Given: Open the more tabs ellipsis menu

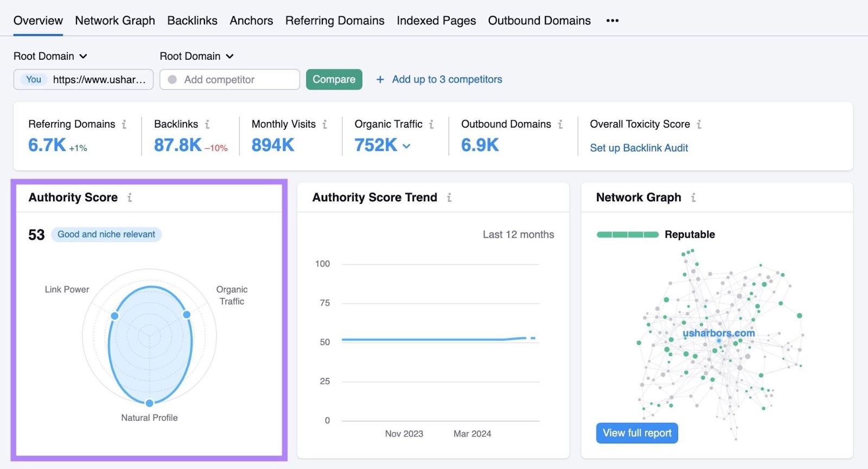Looking at the screenshot, I should 612,21.
